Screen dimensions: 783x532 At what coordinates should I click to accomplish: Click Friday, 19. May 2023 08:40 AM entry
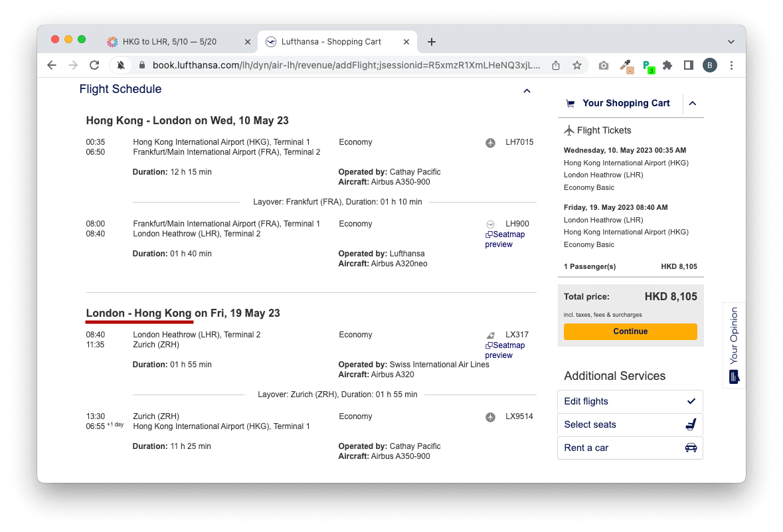pyautogui.click(x=616, y=207)
